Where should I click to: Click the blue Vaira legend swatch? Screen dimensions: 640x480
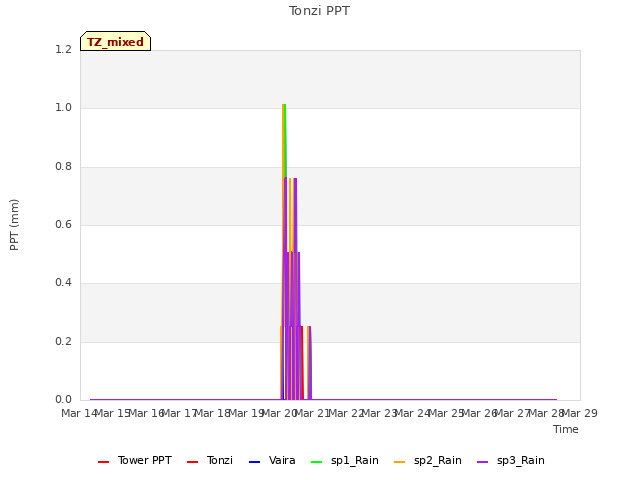254,462
